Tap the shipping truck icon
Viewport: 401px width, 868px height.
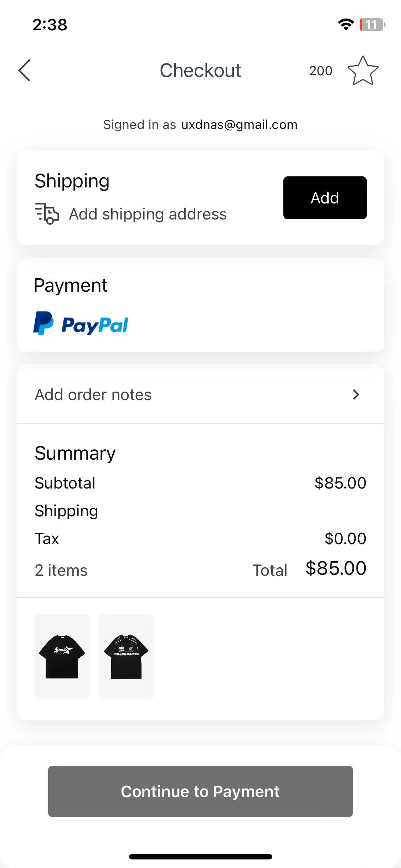pyautogui.click(x=47, y=213)
